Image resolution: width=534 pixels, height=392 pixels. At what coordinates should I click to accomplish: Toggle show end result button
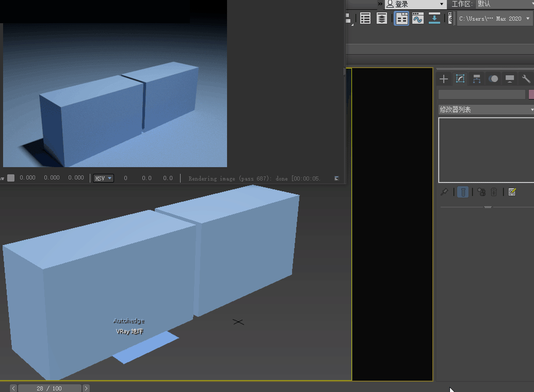463,192
